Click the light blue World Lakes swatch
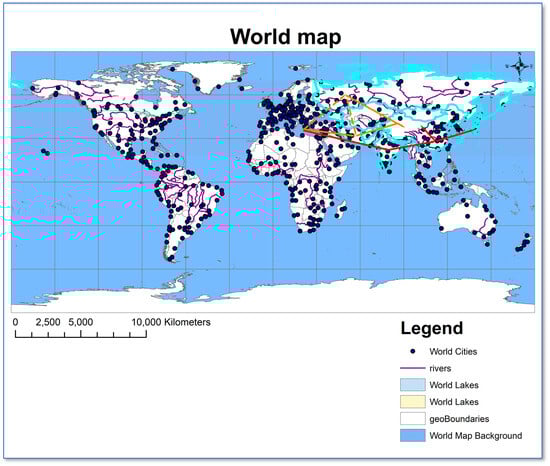Screen dimensions: 550x466 pyautogui.click(x=413, y=385)
